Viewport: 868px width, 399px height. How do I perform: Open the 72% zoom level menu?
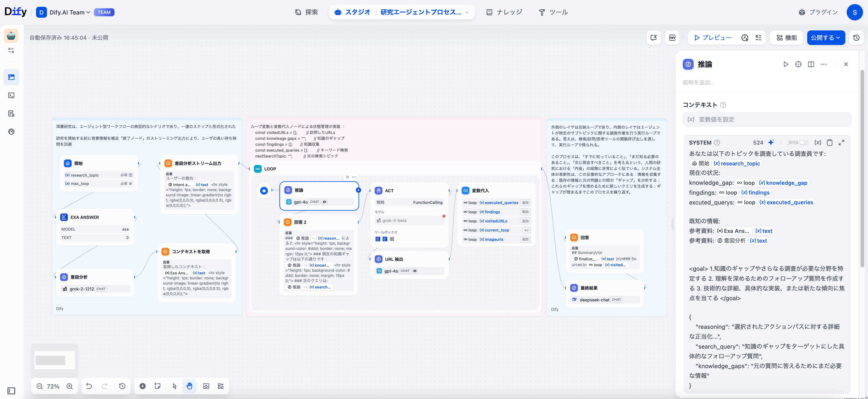pyautogui.click(x=53, y=386)
